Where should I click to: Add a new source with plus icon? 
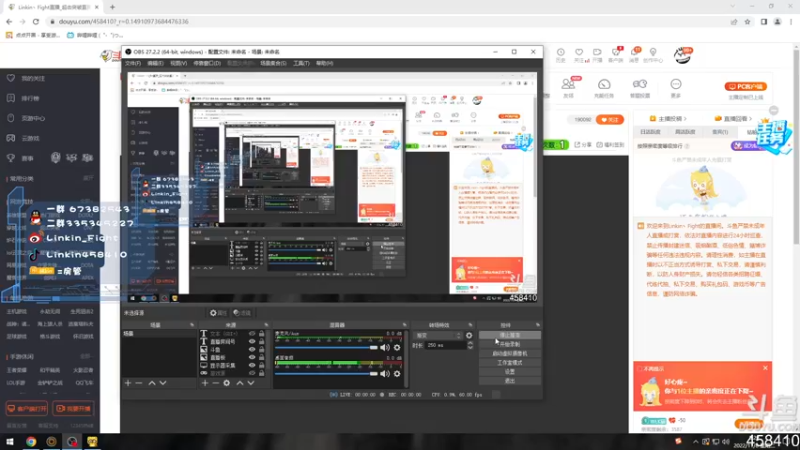click(205, 383)
